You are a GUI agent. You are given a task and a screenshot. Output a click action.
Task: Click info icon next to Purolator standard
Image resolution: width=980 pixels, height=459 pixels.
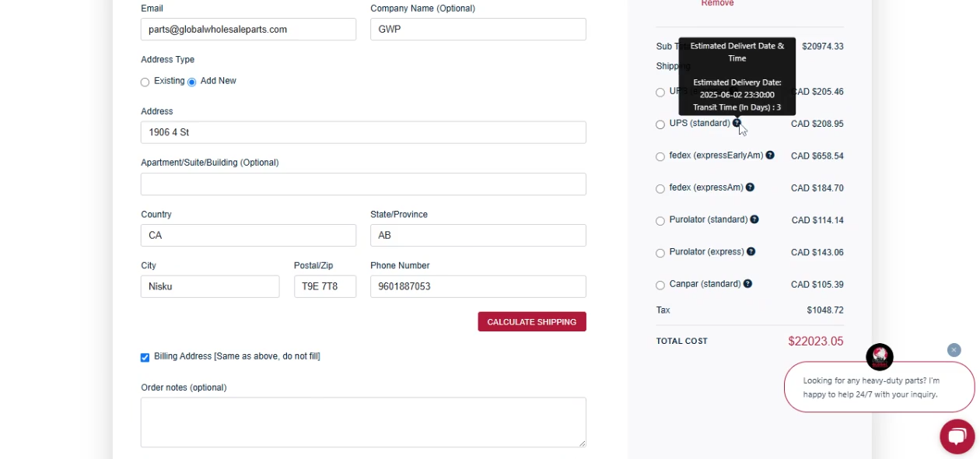(x=754, y=219)
